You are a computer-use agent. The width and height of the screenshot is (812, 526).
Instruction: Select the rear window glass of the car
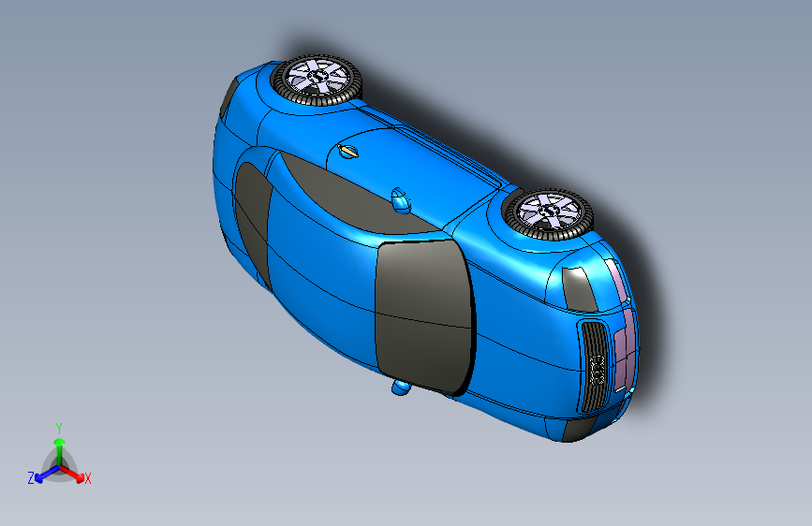point(253,225)
